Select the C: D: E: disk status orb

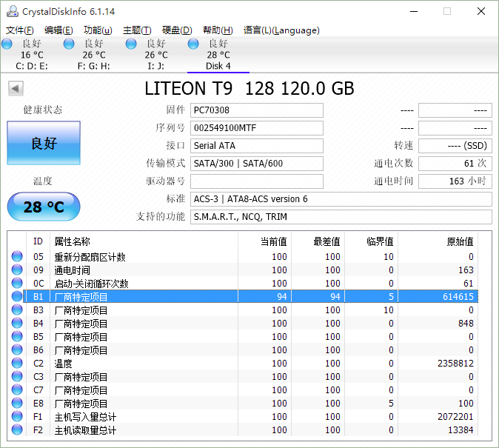point(7,44)
